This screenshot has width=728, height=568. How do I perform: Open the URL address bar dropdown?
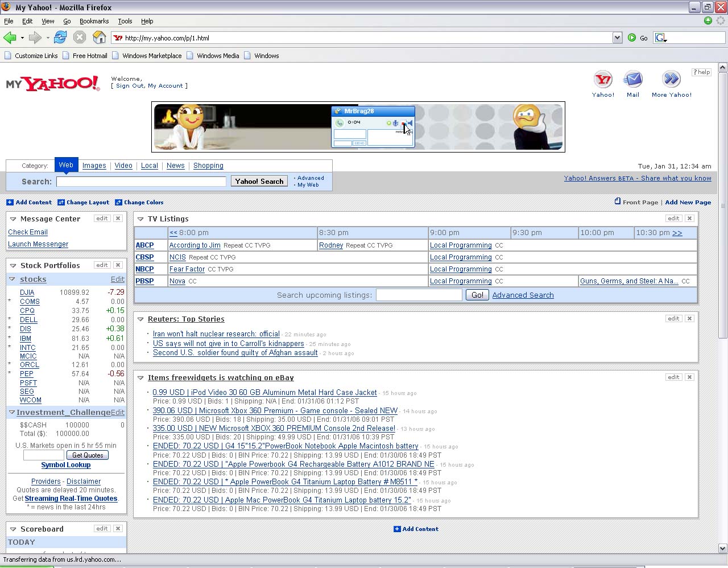617,38
